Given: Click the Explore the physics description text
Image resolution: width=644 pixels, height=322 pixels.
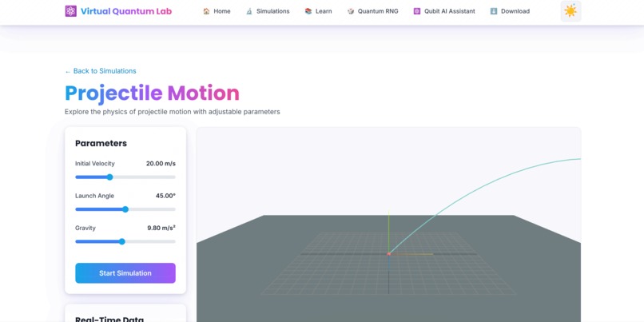Looking at the screenshot, I should click(172, 112).
